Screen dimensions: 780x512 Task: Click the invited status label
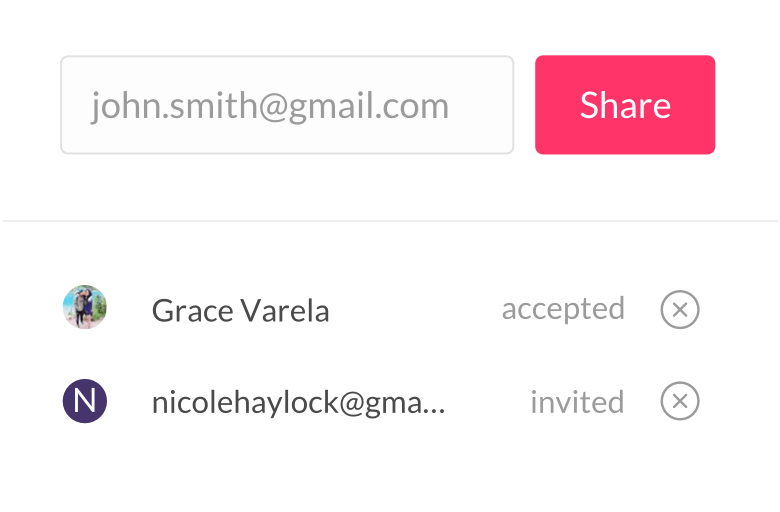click(x=577, y=402)
